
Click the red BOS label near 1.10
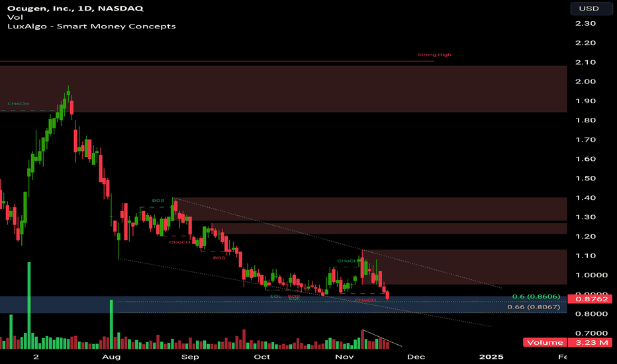[x=219, y=257]
